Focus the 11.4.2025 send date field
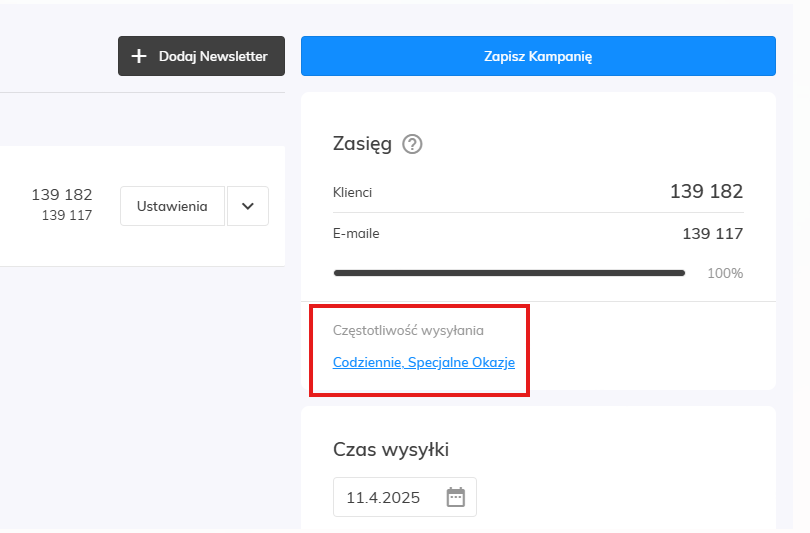810x533 pixels. 405,497
